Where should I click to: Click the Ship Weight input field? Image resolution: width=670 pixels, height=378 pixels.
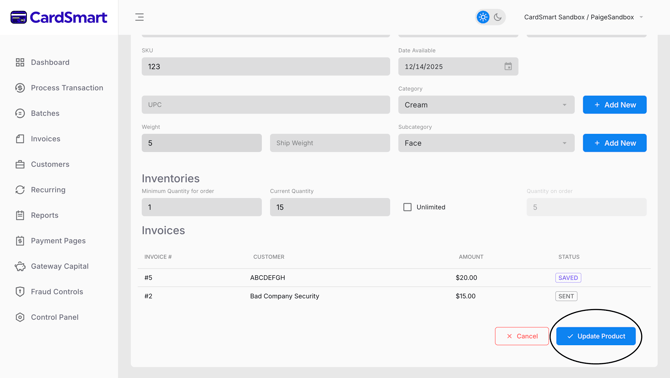(330, 143)
